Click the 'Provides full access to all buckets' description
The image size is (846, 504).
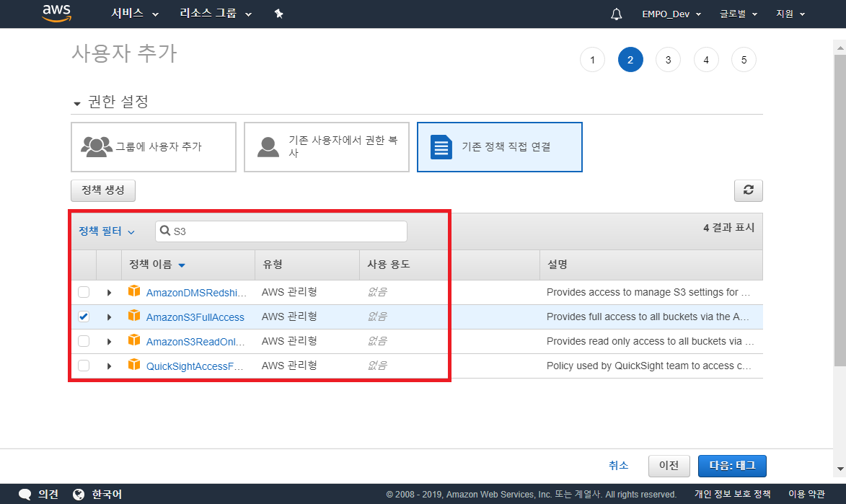point(648,317)
